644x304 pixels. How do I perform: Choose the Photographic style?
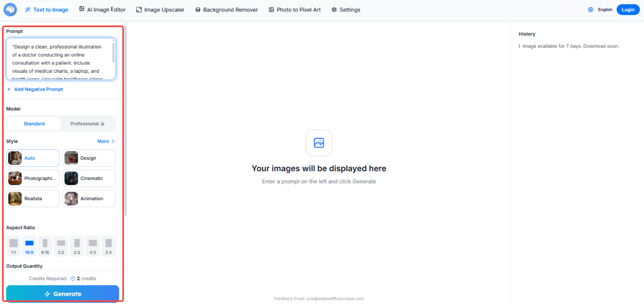33,178
